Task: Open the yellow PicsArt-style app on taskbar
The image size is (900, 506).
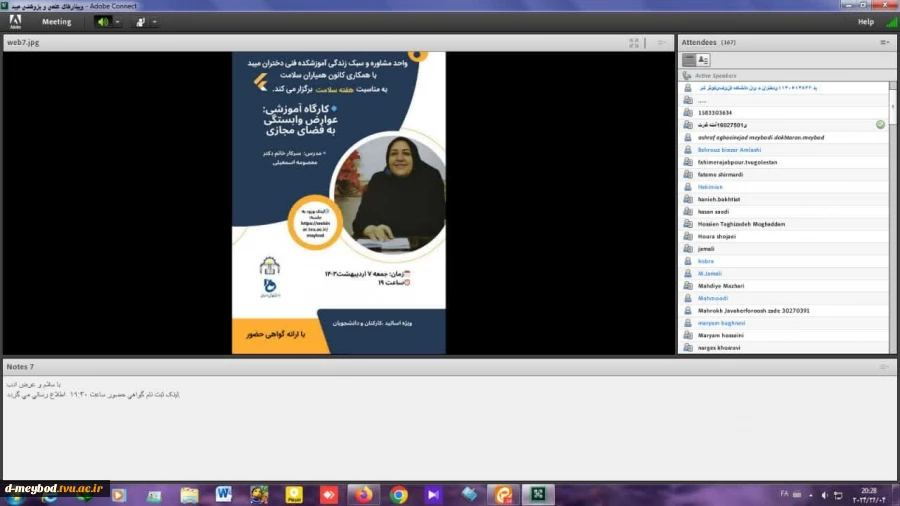Action: click(294, 495)
